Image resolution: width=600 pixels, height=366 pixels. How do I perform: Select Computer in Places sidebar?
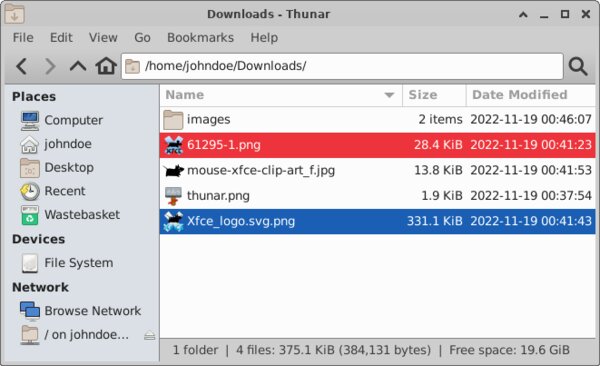73,120
